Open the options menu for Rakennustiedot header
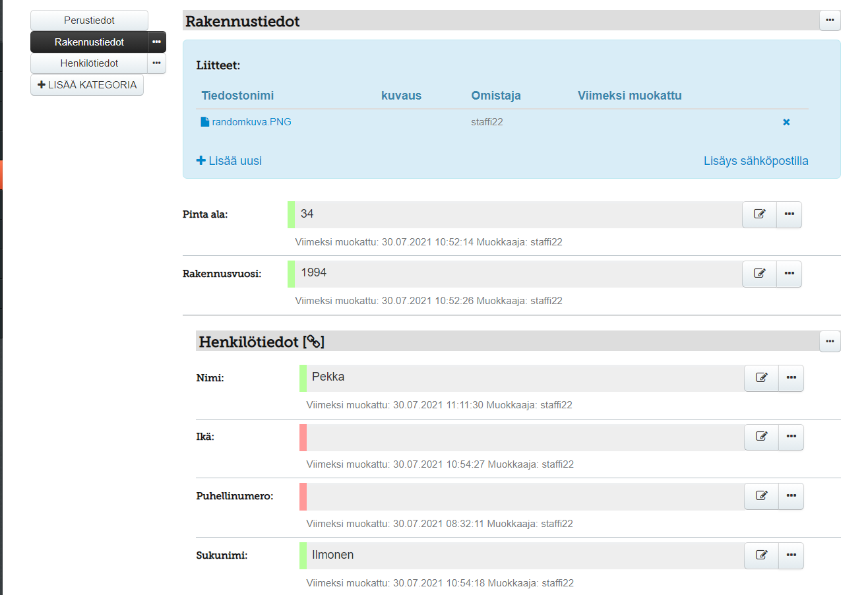Viewport: 868px width, 595px height. 830,20
